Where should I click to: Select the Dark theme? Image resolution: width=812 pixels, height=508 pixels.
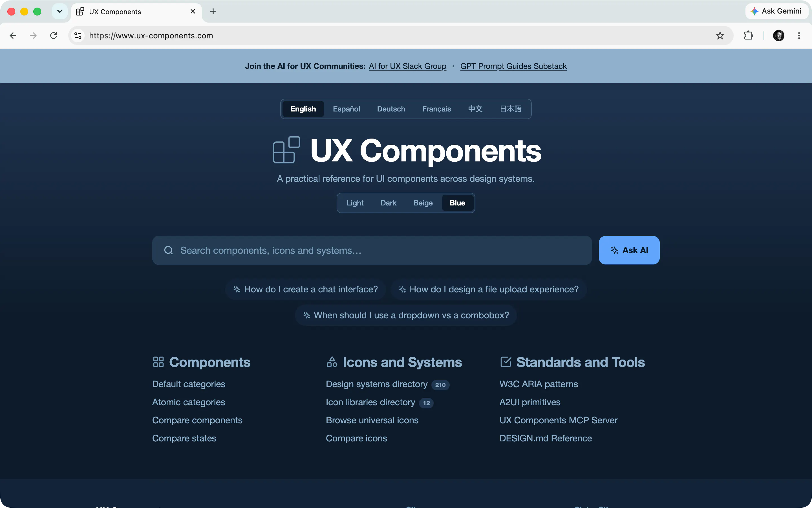tap(388, 203)
